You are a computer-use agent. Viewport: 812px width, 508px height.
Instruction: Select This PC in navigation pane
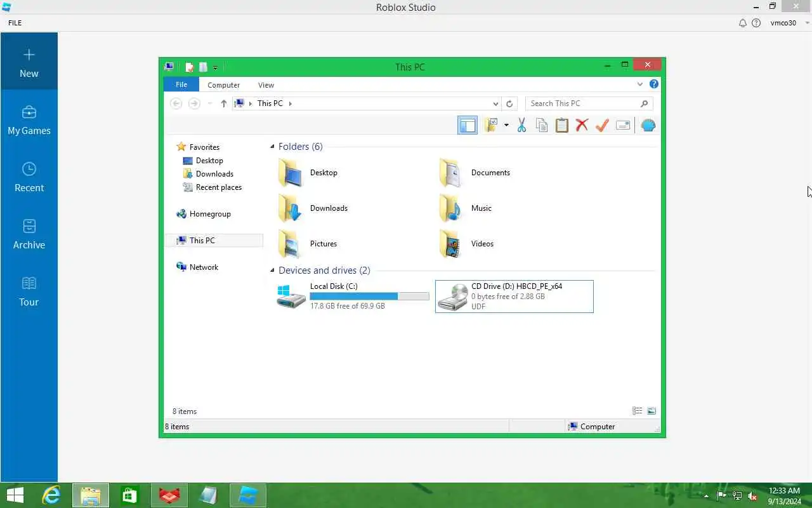[214, 240]
